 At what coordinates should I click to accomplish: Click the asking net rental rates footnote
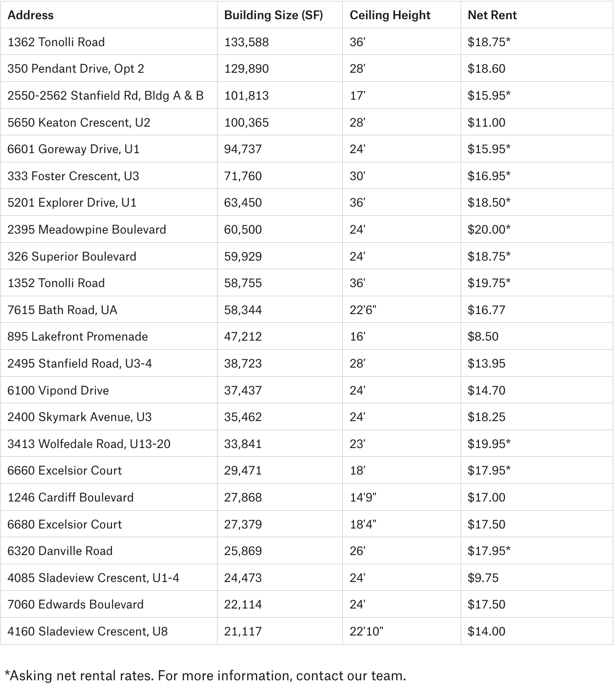tap(205, 675)
